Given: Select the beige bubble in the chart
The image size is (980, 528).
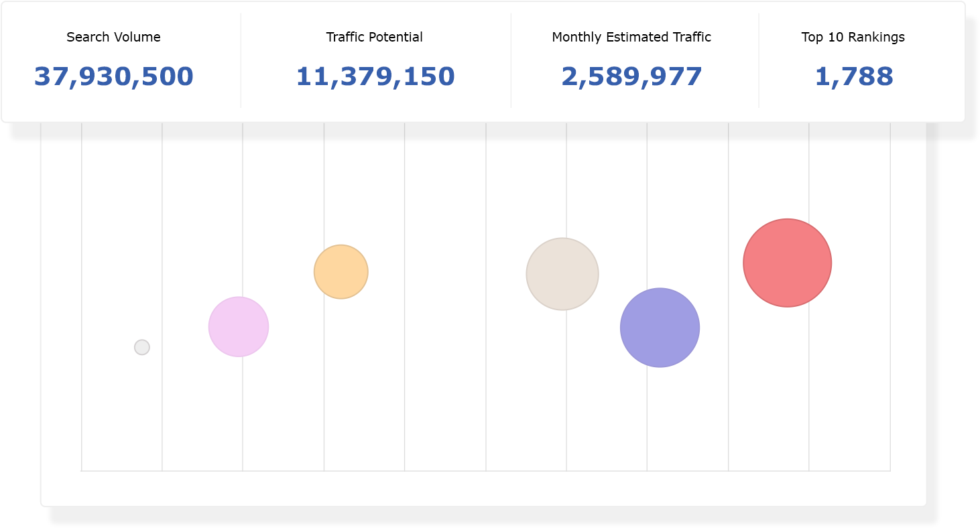Looking at the screenshot, I should coord(562,274).
